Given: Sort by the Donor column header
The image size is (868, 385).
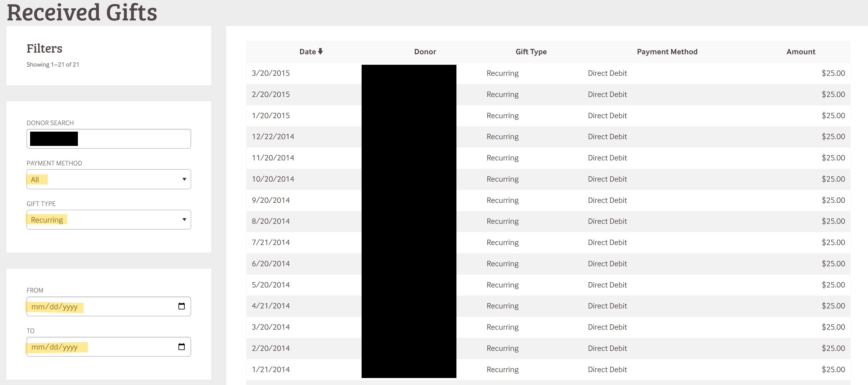Looking at the screenshot, I should [425, 52].
